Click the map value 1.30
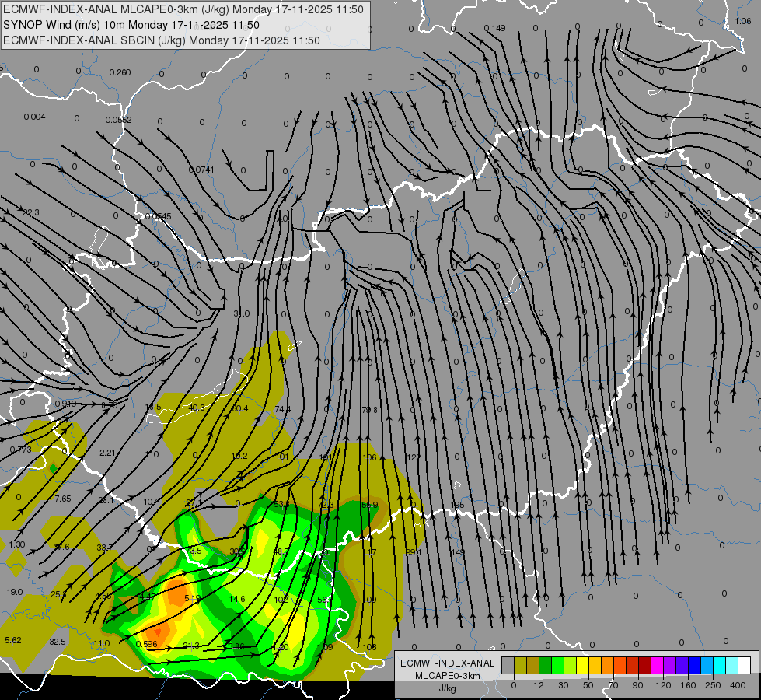The image size is (761, 700). click(17, 544)
